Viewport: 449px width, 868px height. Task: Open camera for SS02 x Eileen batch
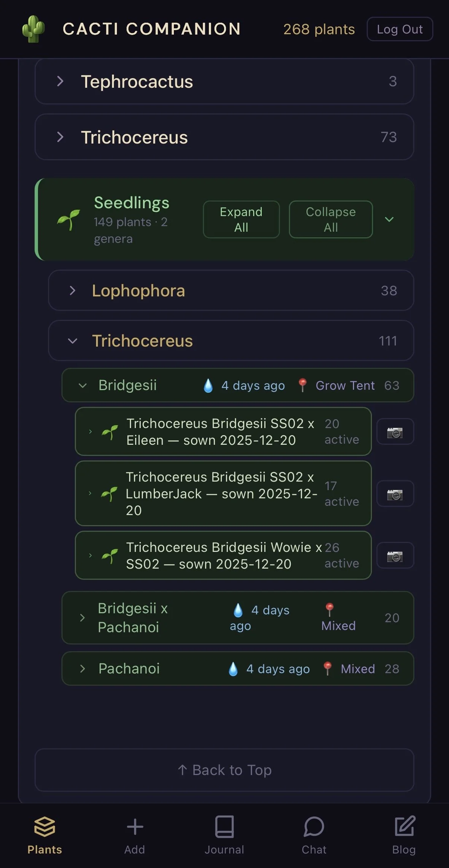395,432
